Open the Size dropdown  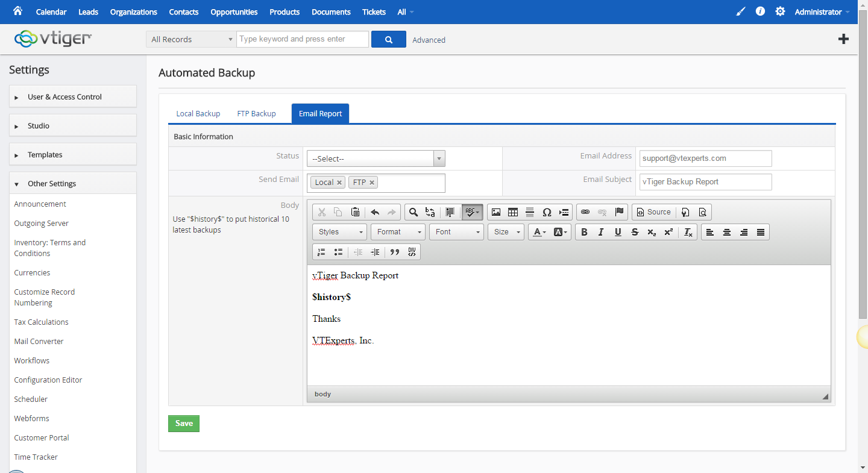pos(506,232)
